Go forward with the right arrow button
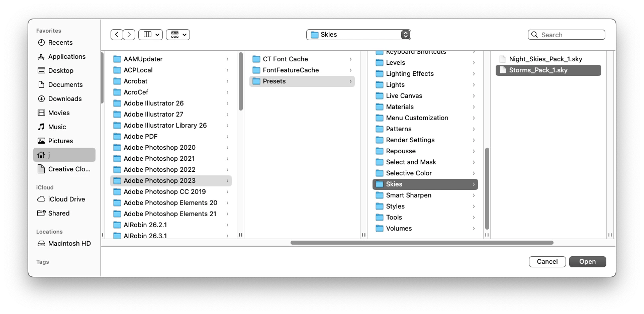Image resolution: width=644 pixels, height=314 pixels. 129,35
